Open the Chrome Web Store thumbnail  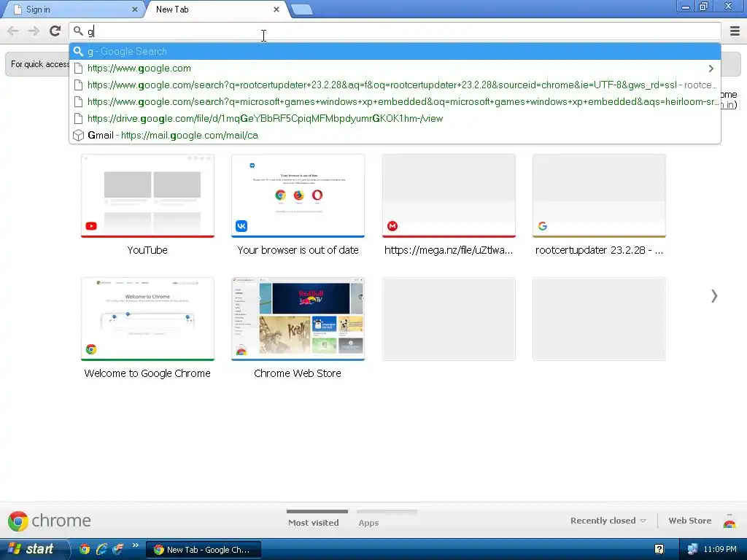[x=298, y=319]
